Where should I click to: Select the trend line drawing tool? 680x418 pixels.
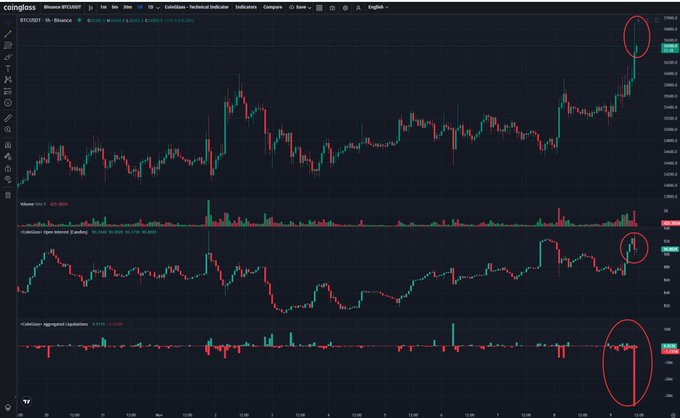8,34
